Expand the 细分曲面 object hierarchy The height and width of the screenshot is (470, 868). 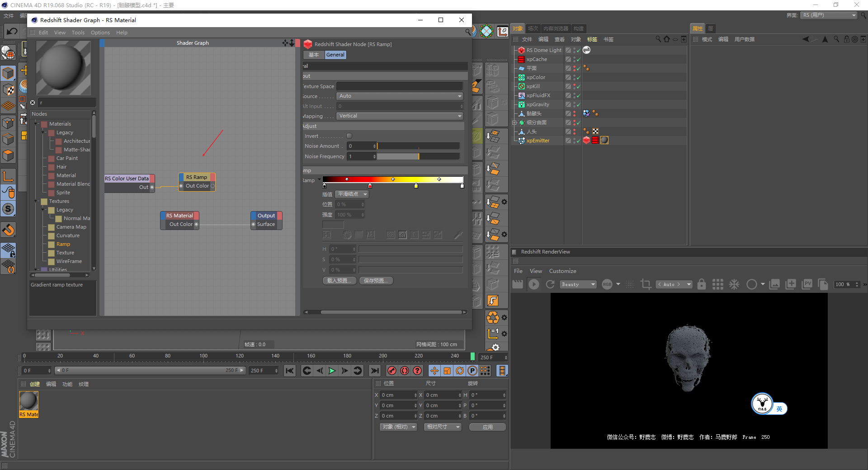[x=514, y=122]
